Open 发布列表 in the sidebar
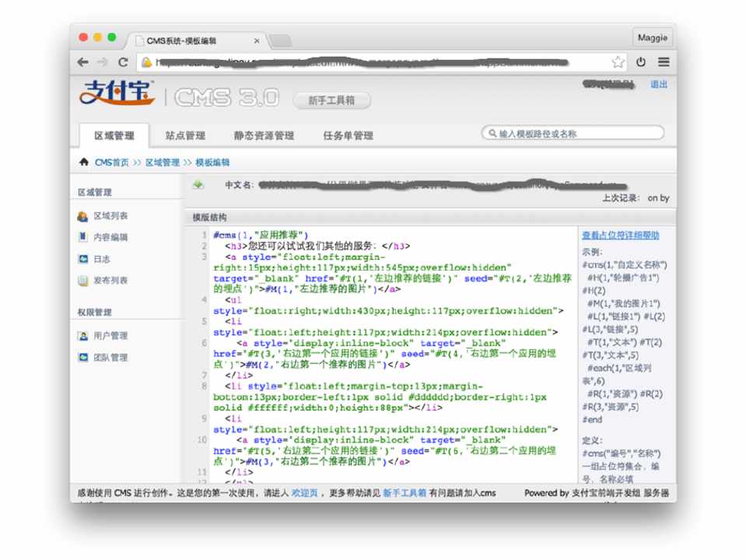 coord(110,280)
